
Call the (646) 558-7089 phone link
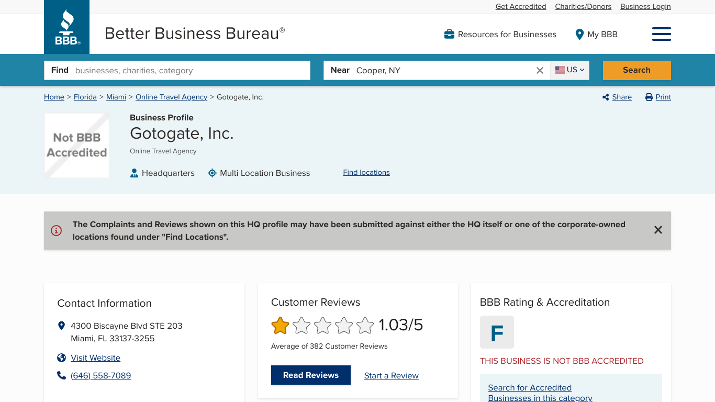tap(101, 376)
